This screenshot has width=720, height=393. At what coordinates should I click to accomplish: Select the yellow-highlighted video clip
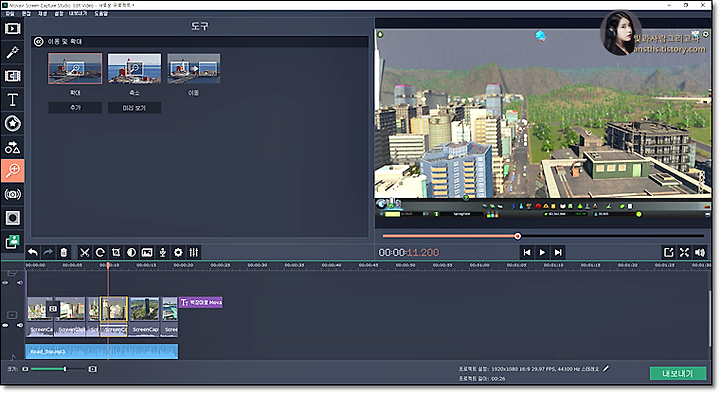[113, 316]
